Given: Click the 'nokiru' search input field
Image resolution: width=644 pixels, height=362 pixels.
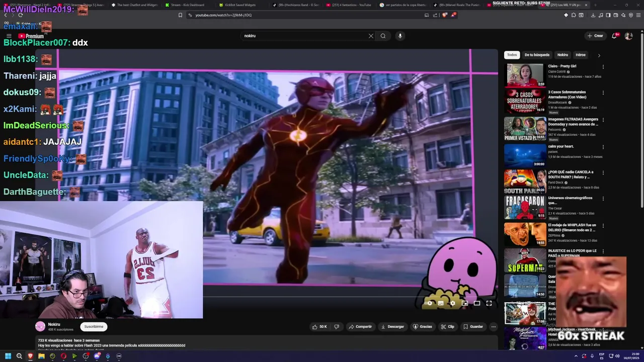Looking at the screenshot, I should (x=304, y=36).
